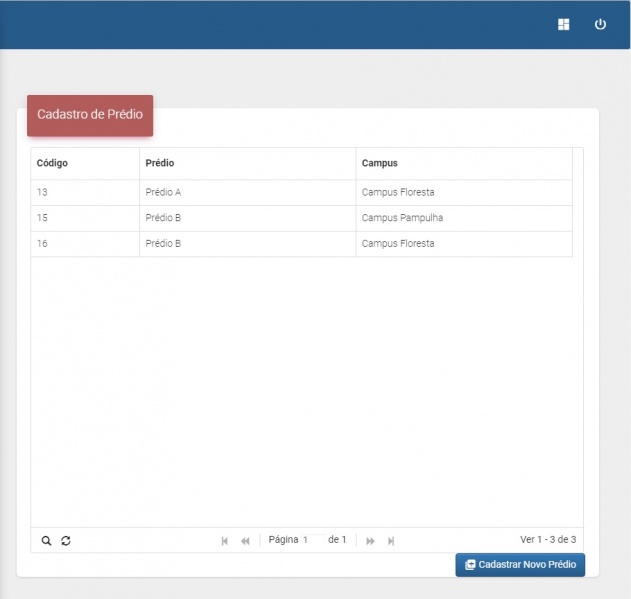Sort by the Campus column header
Viewport: 631px width, 599px height.
pos(379,164)
